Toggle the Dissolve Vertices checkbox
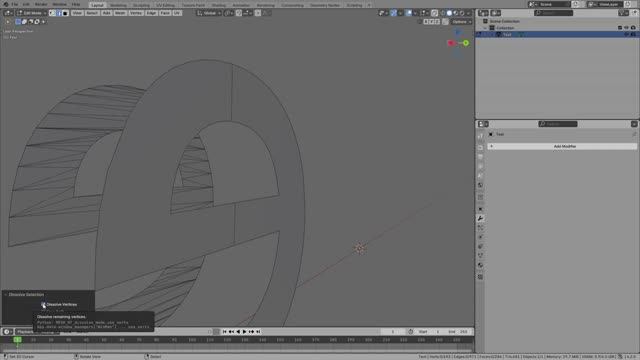The image size is (640, 360). (43, 304)
